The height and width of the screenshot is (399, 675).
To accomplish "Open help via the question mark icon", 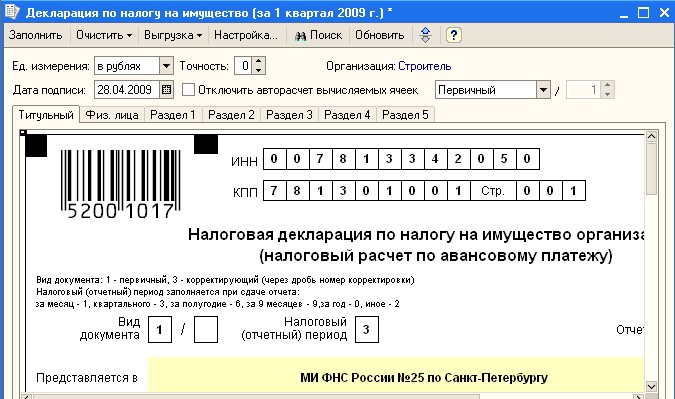I will 454,35.
